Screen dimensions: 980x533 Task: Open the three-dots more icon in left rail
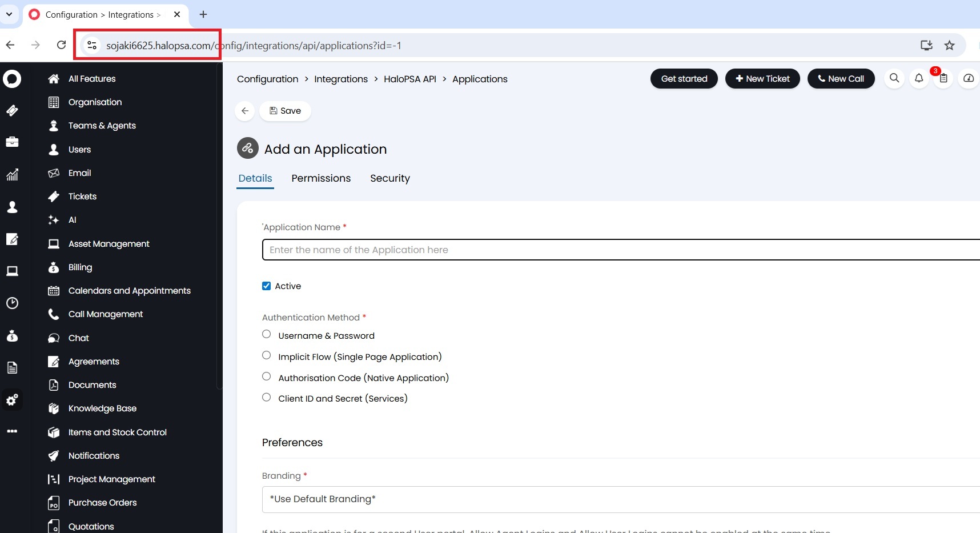[x=12, y=431]
